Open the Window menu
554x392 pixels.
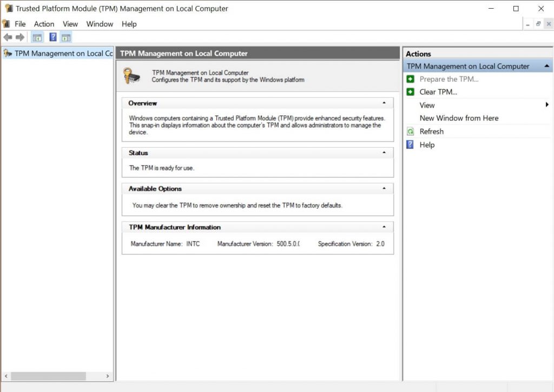tap(100, 24)
